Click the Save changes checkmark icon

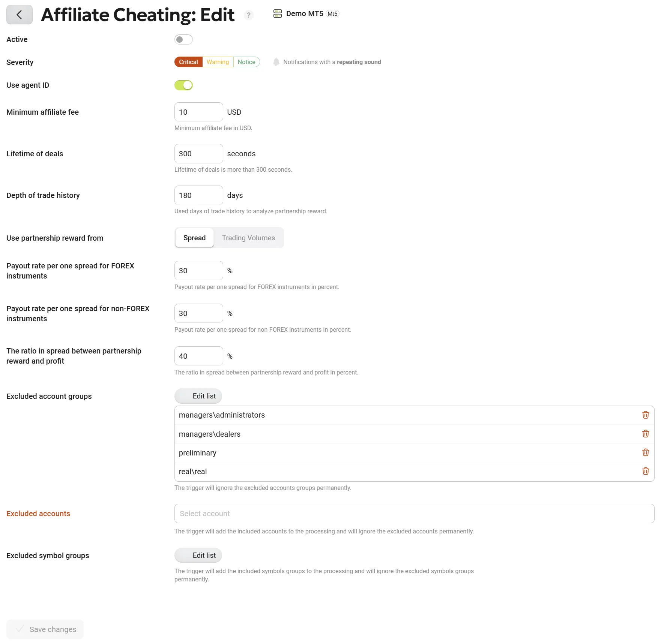coord(20,629)
